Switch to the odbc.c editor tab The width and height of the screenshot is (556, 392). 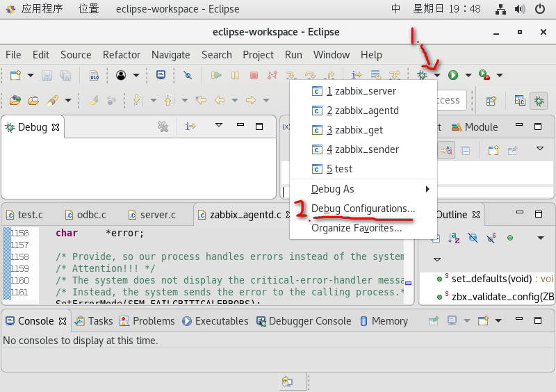pos(85,215)
